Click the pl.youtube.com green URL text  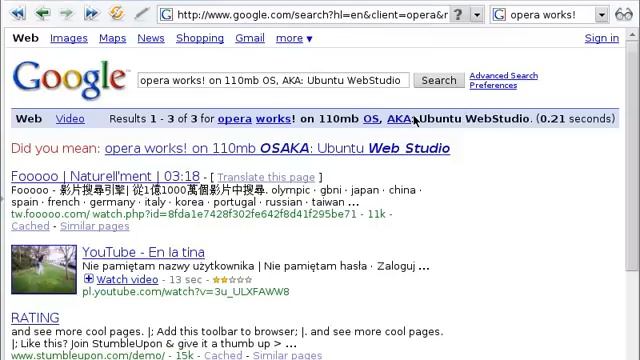point(186,292)
